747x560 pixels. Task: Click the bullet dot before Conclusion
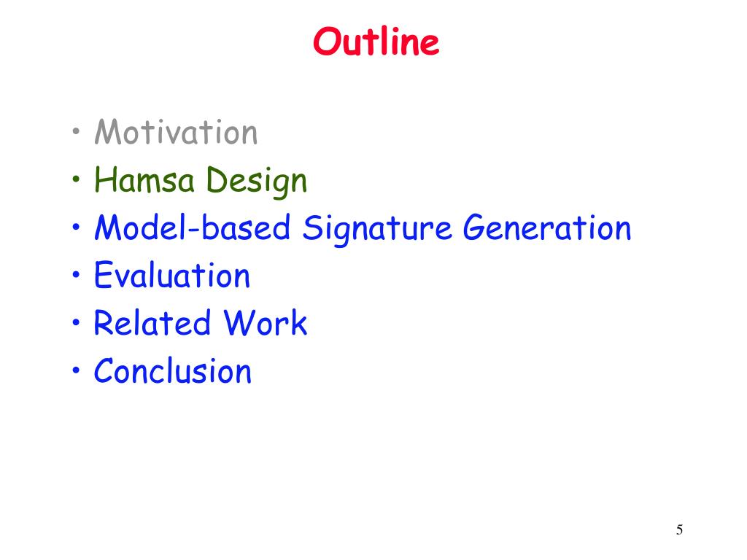point(76,370)
